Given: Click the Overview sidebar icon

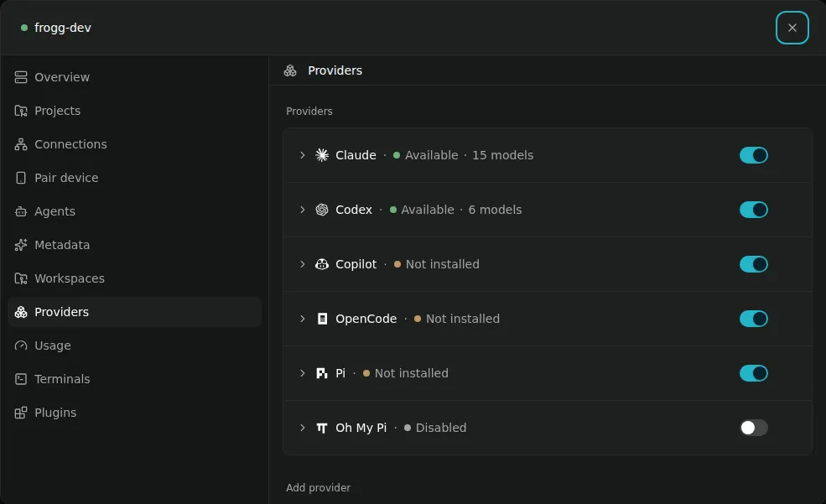Looking at the screenshot, I should (20, 77).
